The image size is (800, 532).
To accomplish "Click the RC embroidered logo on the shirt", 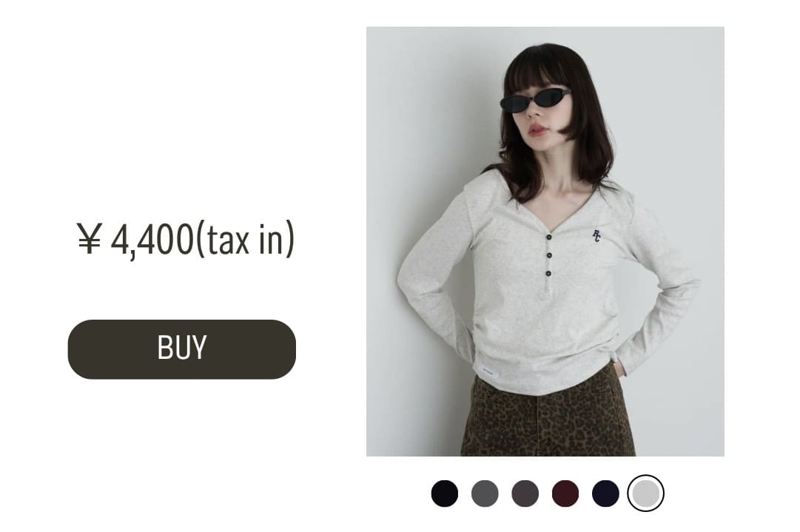I will (596, 236).
